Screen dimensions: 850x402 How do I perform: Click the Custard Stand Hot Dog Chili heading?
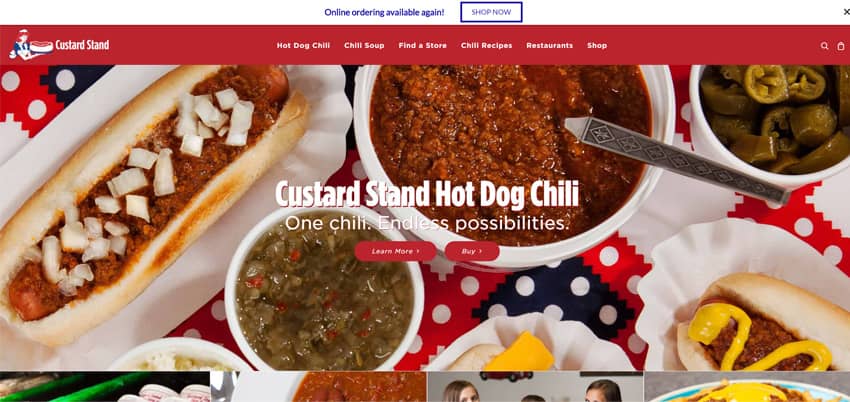(427, 194)
